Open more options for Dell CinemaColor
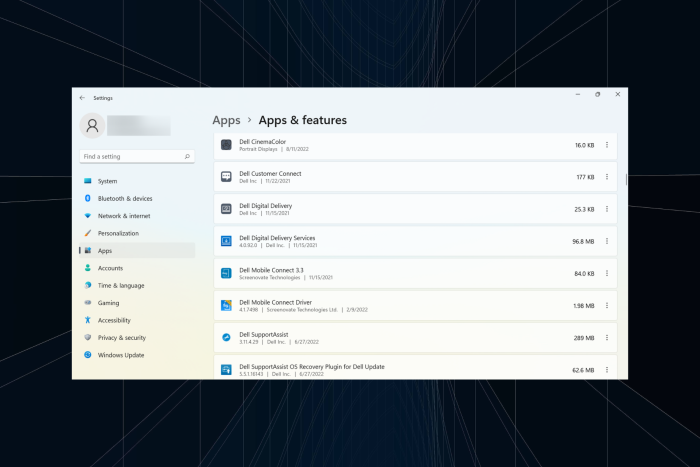The width and height of the screenshot is (700, 467). (x=607, y=145)
